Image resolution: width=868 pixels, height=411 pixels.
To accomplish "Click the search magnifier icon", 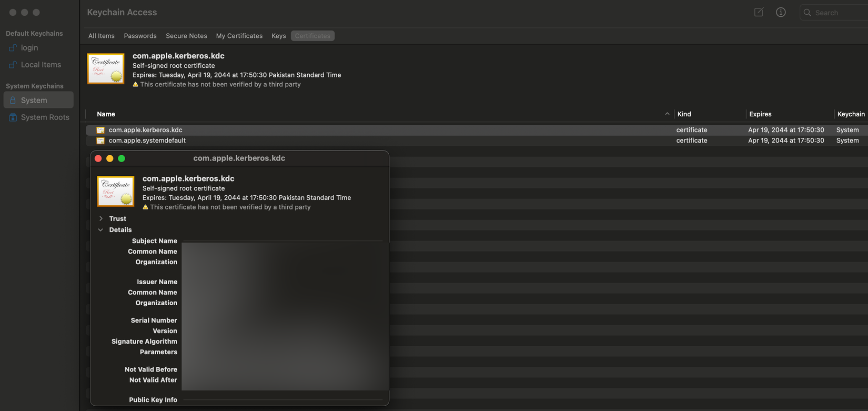I will (807, 13).
